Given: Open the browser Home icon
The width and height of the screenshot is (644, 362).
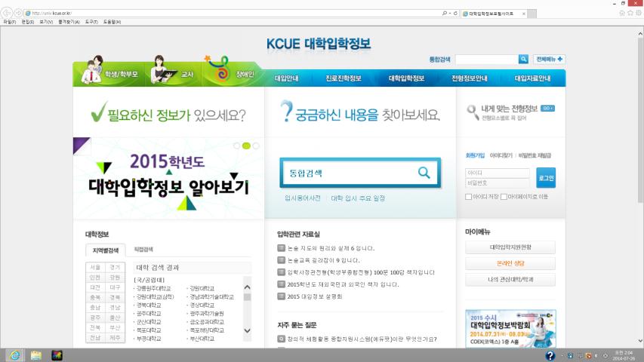Looking at the screenshot, I should pyautogui.click(x=622, y=13).
